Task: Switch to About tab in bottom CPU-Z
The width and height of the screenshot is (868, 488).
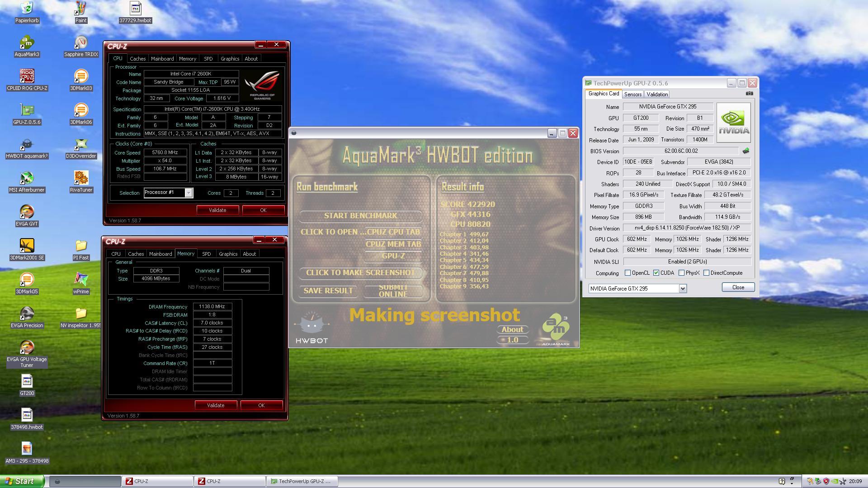Action: pos(249,254)
